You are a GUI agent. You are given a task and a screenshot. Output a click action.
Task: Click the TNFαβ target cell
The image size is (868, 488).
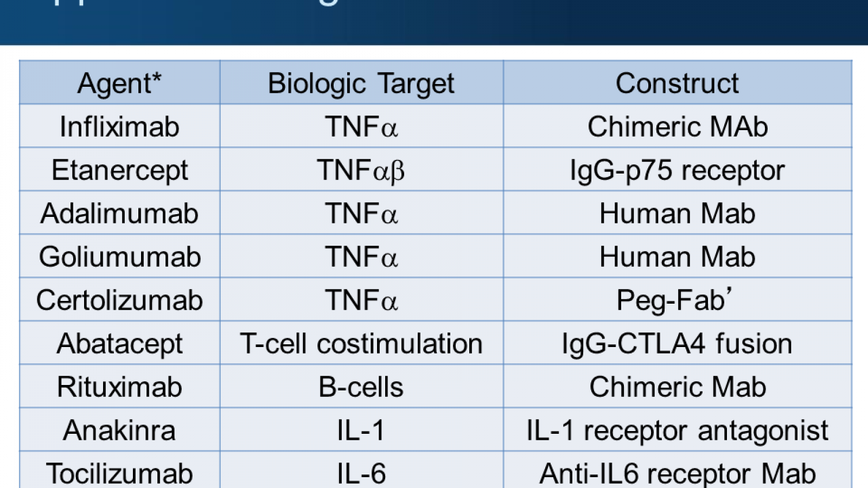pos(361,170)
